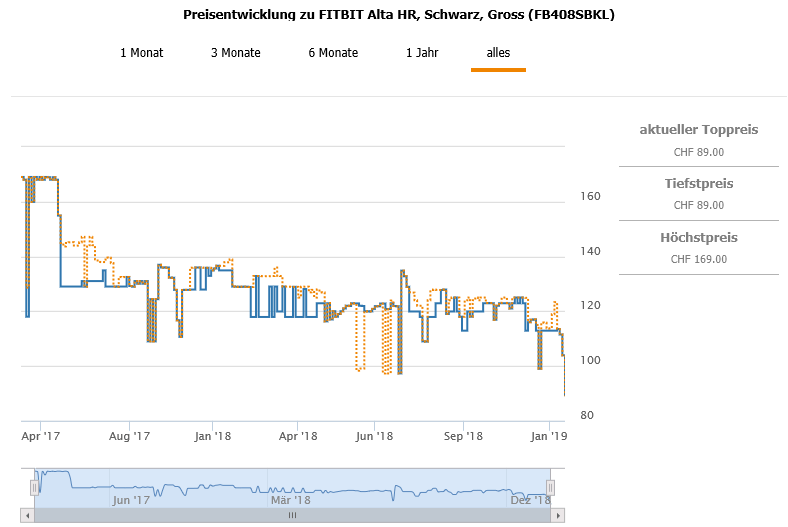Image resolution: width=788 pixels, height=527 pixels.
Task: Click the left scroll arrow of the navigator
Action: click(x=29, y=515)
